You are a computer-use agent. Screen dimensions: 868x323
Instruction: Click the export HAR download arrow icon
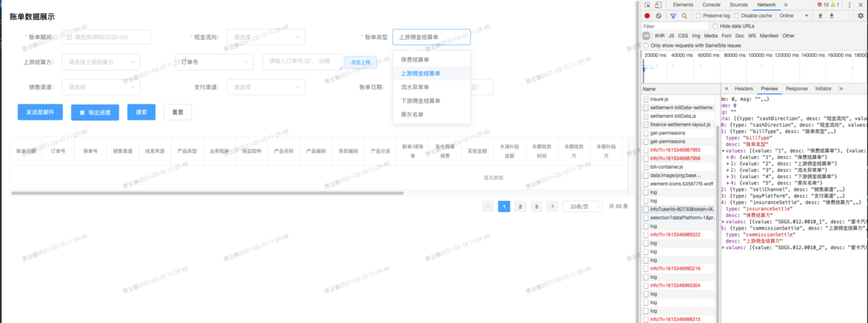click(832, 16)
